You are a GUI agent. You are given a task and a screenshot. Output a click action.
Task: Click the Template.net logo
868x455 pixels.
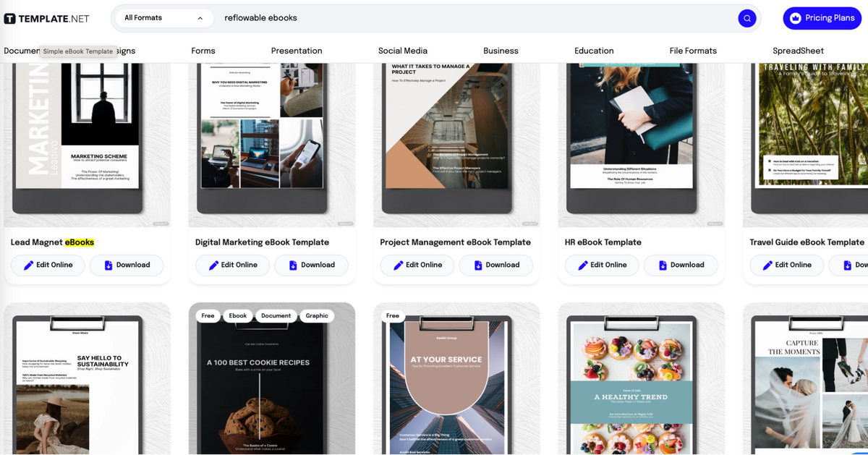click(46, 18)
